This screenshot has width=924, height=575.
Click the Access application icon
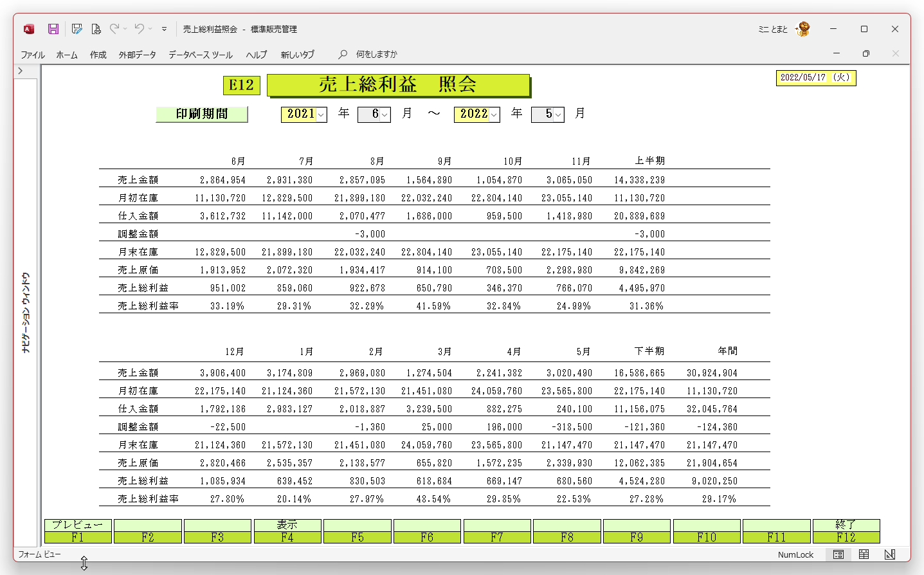pos(28,29)
